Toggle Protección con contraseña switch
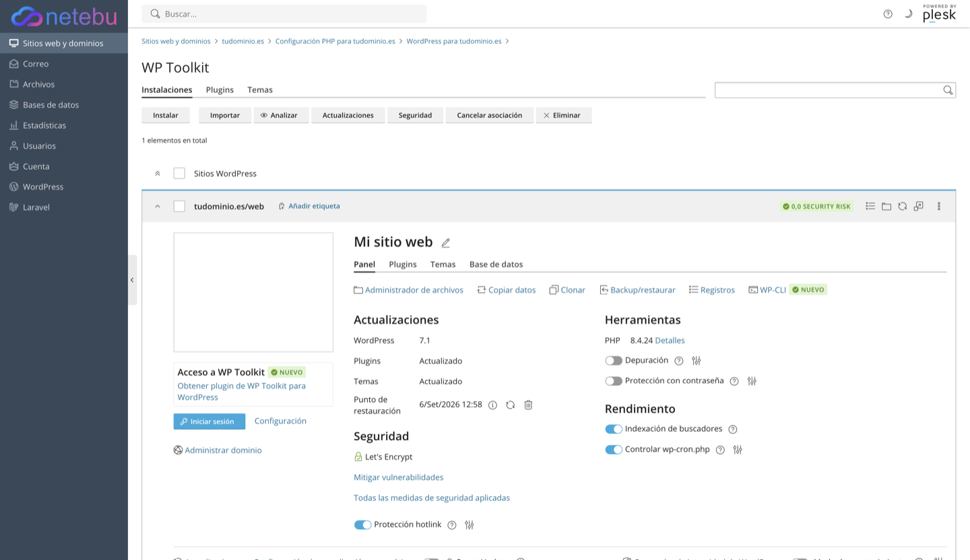This screenshot has width=970, height=560. (614, 381)
